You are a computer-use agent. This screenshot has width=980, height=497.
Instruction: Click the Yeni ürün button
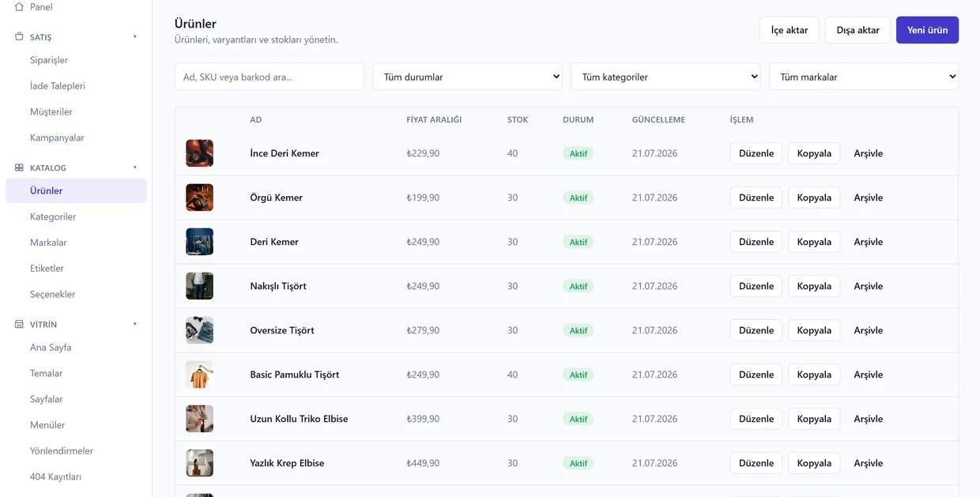click(x=927, y=30)
